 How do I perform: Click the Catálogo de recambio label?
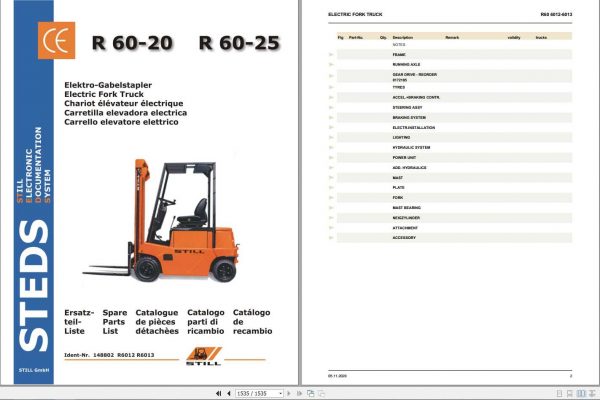coord(253,322)
